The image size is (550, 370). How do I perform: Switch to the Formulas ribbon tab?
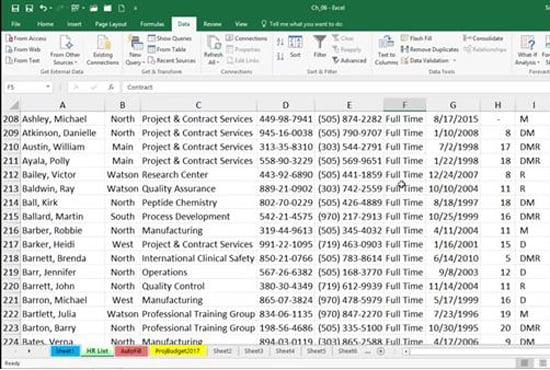152,24
